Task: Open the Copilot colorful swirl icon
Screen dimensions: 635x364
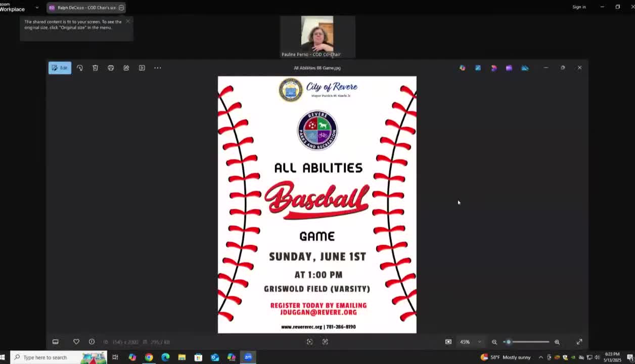Action: 462,68
